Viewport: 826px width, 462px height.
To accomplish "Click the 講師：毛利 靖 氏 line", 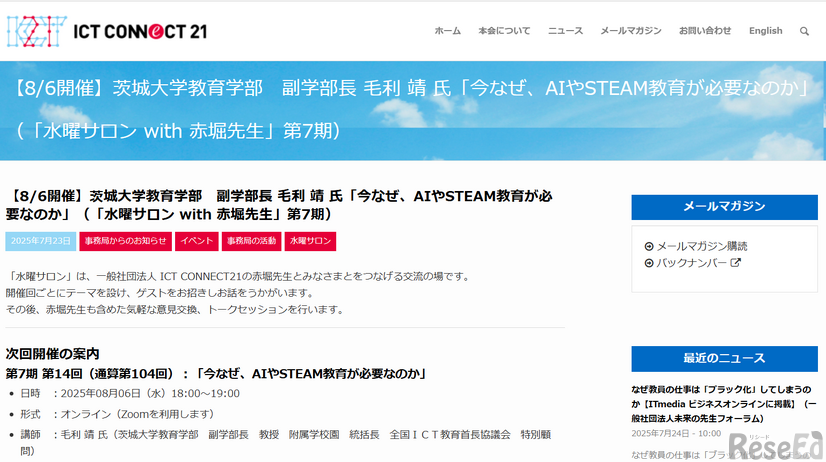I will (x=285, y=443).
